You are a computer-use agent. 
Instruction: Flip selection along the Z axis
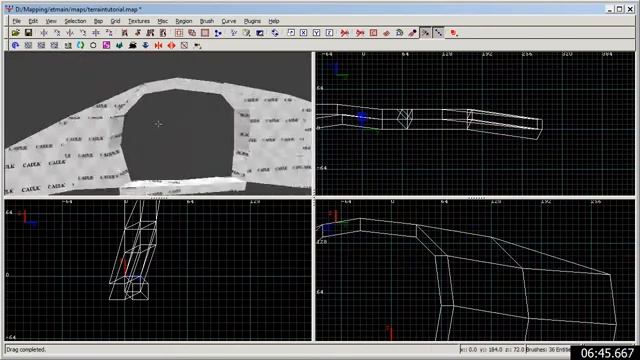pyautogui.click(x=96, y=33)
